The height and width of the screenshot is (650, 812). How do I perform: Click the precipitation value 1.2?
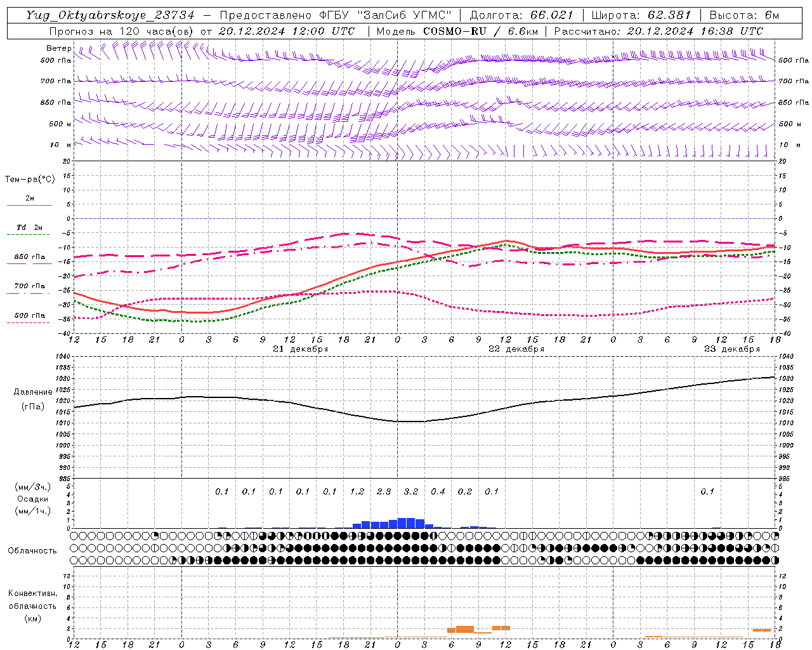pyautogui.click(x=357, y=491)
